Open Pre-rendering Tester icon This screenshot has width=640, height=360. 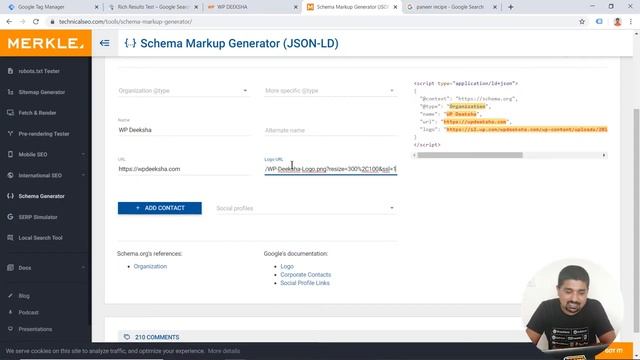click(x=10, y=133)
